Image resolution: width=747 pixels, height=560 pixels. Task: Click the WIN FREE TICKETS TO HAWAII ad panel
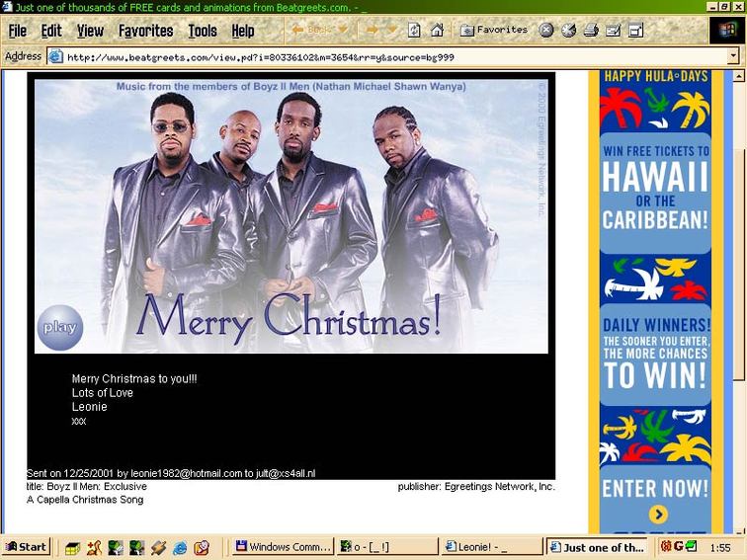point(655,193)
